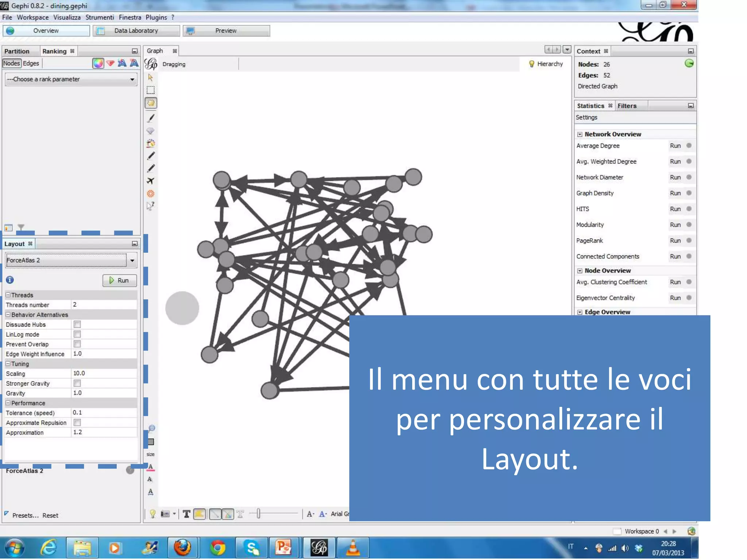The height and width of the screenshot is (560, 747).
Task: Select the label color ranking icon
Action: click(122, 63)
